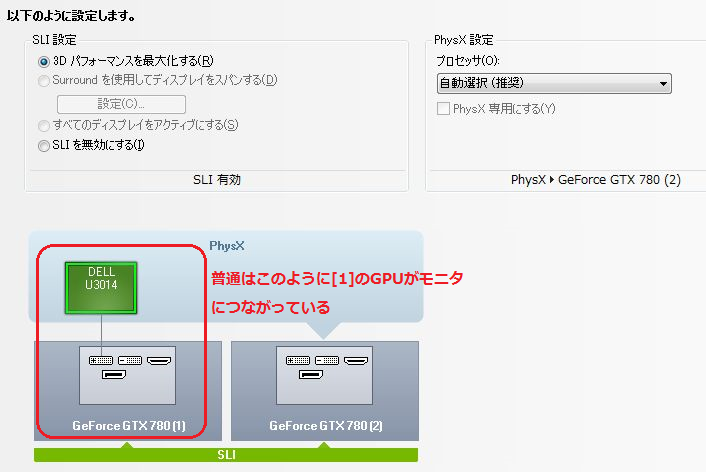Click the GeForce GTX 780 (1) label

(x=129, y=426)
